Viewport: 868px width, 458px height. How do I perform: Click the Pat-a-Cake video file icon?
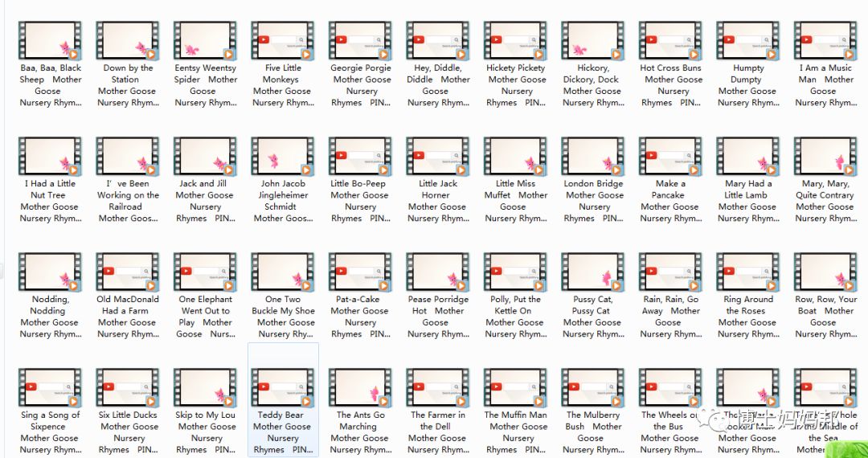click(x=360, y=272)
